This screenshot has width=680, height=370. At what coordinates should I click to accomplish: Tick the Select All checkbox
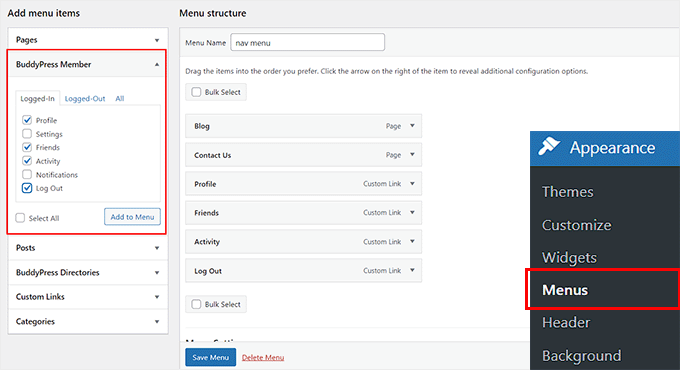tap(20, 218)
